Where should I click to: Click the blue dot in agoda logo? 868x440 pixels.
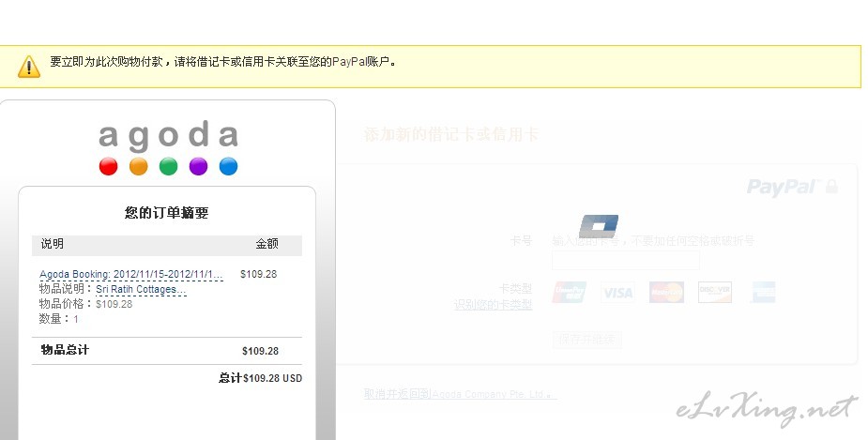tap(228, 166)
